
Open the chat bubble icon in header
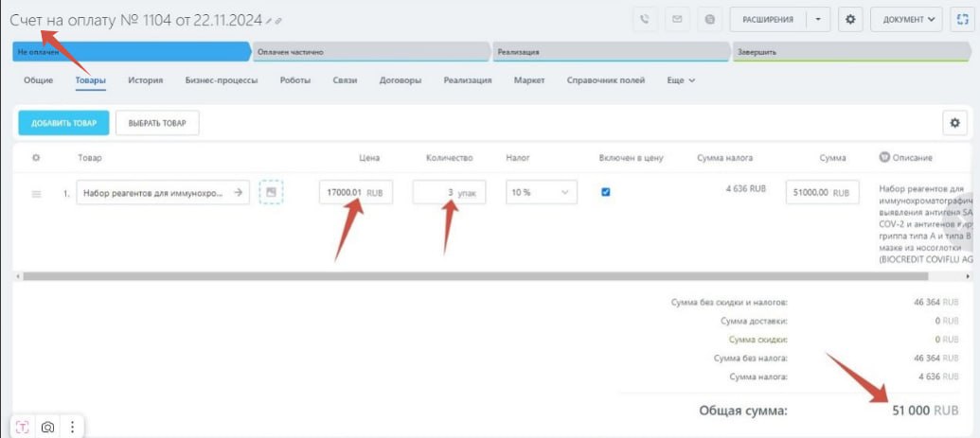(x=709, y=19)
